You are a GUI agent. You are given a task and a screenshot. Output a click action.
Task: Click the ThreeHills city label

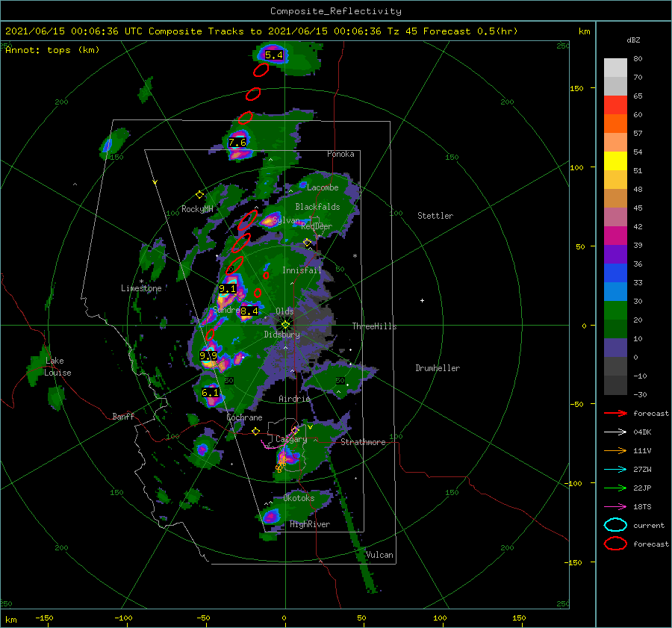coord(375,326)
